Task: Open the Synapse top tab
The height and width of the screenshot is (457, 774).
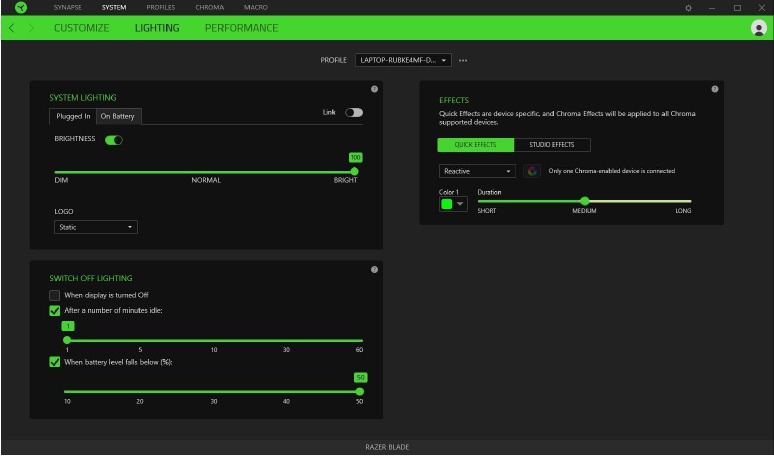Action: pos(68,7)
